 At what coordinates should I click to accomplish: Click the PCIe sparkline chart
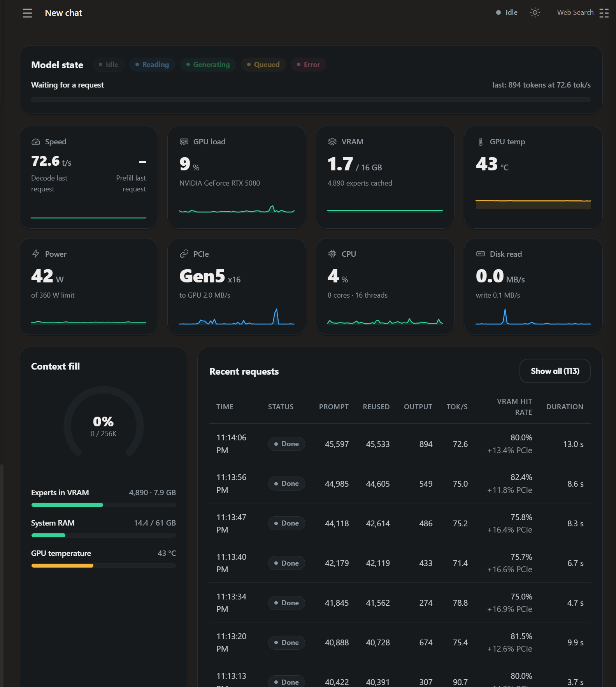[x=237, y=317]
